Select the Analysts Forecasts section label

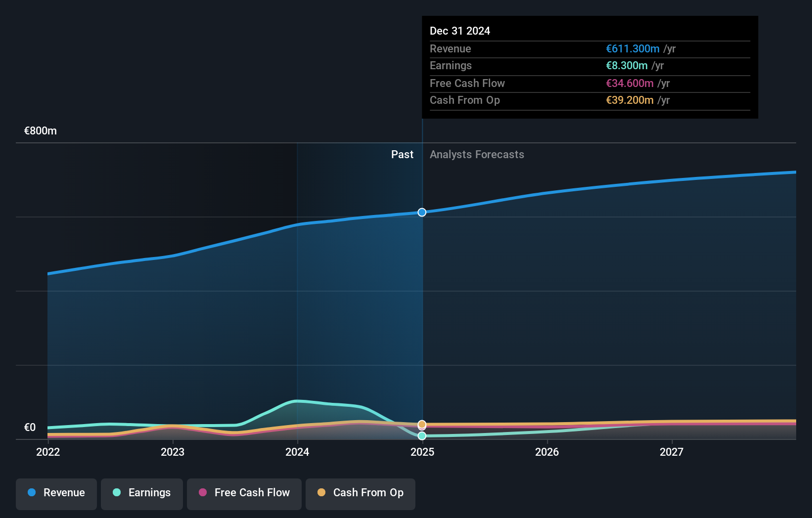click(476, 154)
